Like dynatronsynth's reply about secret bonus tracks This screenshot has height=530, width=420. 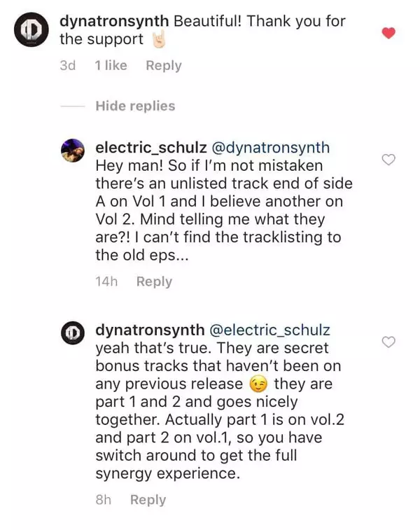388,342
